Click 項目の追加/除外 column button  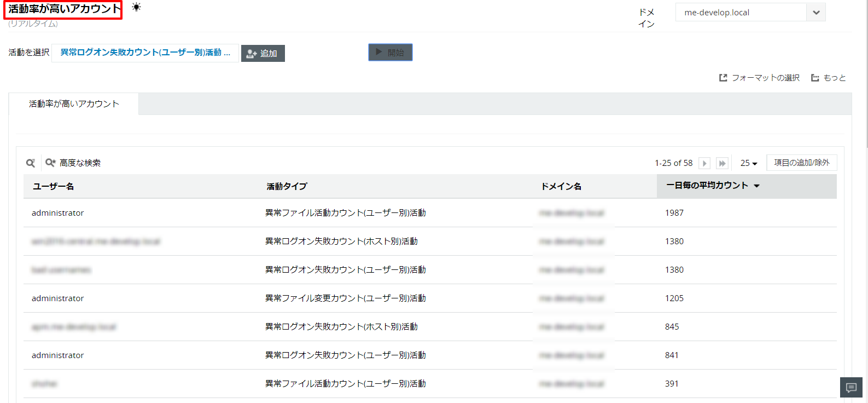pyautogui.click(x=801, y=163)
